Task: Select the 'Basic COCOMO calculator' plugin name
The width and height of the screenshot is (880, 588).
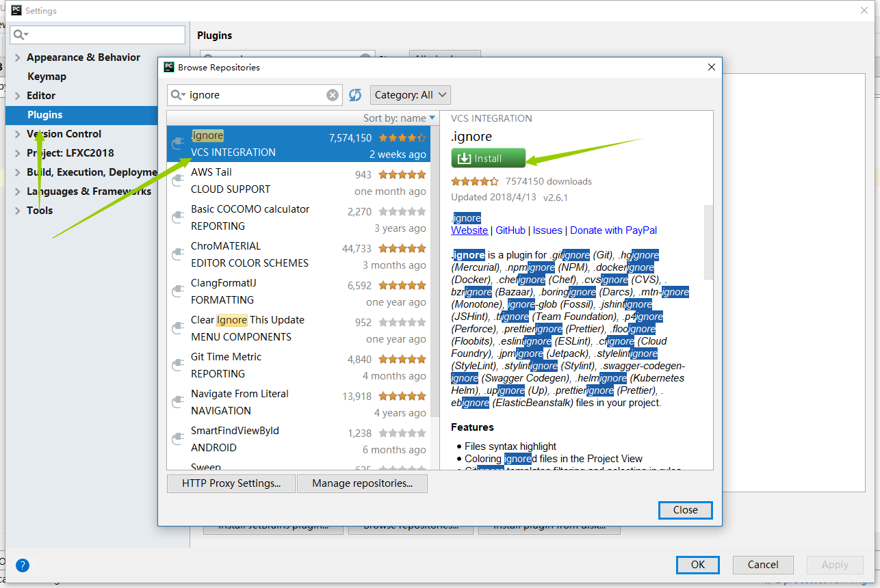Action: (x=250, y=209)
